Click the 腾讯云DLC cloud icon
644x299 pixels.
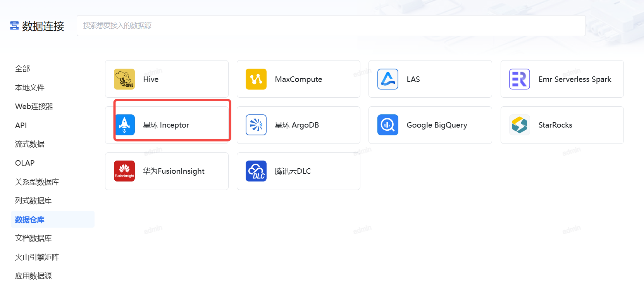[x=256, y=171]
